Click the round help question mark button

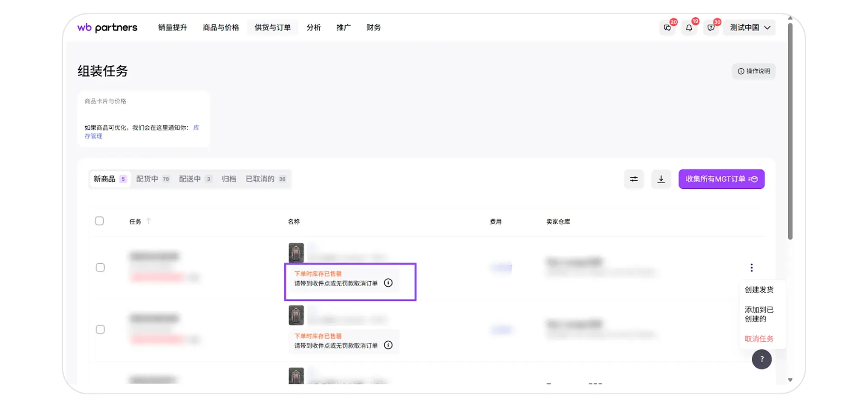761,359
